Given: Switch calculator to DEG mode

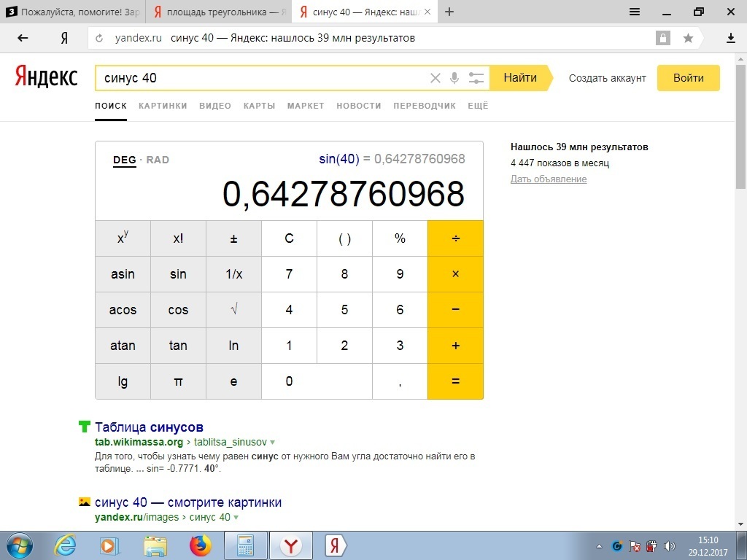Looking at the screenshot, I should pos(125,160).
